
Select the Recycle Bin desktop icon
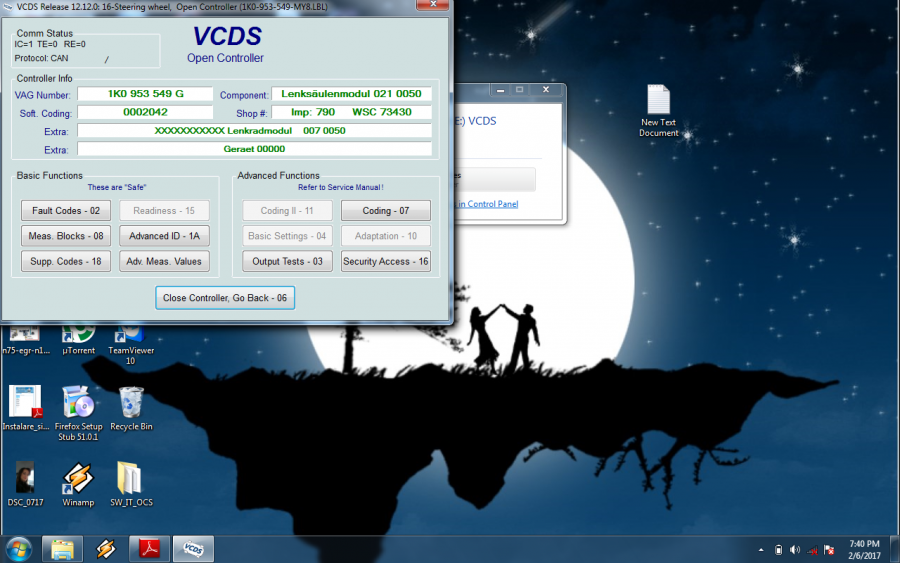point(131,409)
